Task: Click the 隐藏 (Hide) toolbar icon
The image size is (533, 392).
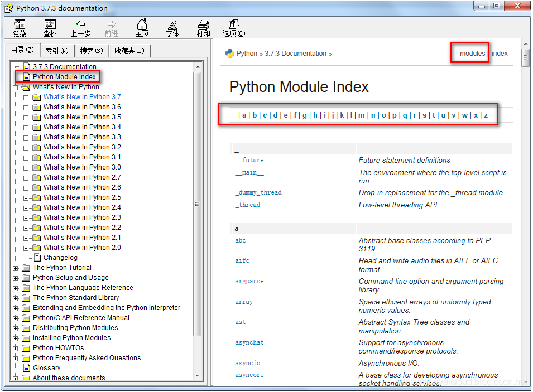Action: (19, 28)
